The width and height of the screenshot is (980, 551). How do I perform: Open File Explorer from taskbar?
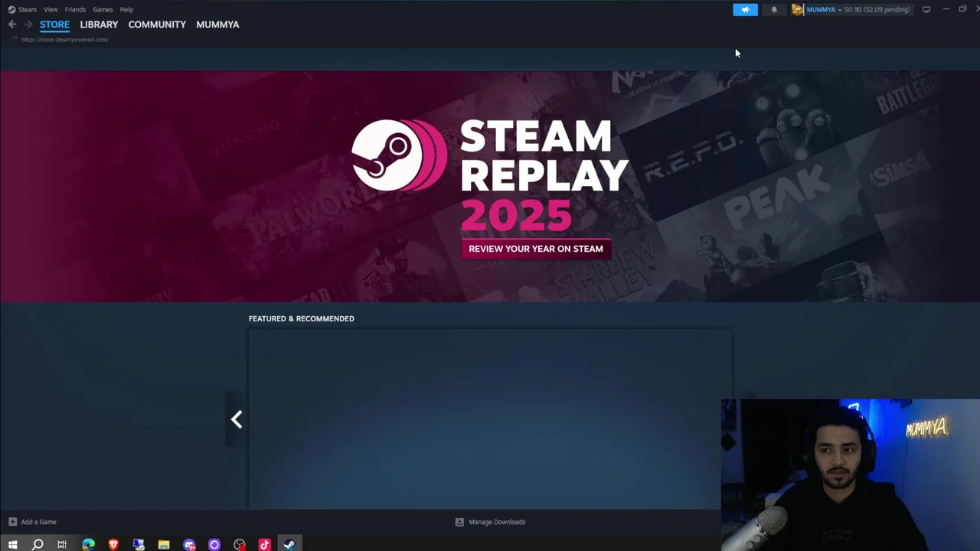[x=164, y=545]
